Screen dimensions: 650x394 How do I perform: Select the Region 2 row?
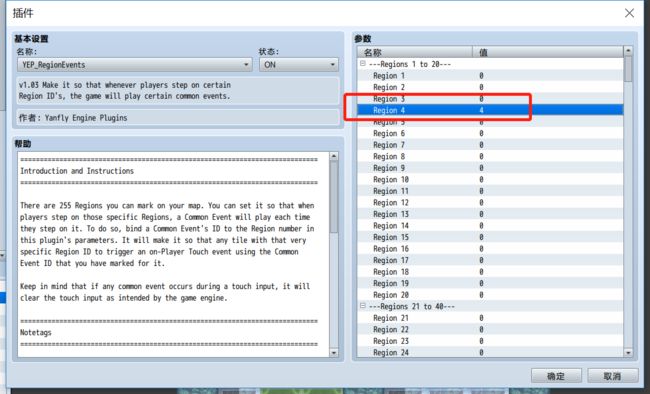pyautogui.click(x=490, y=87)
